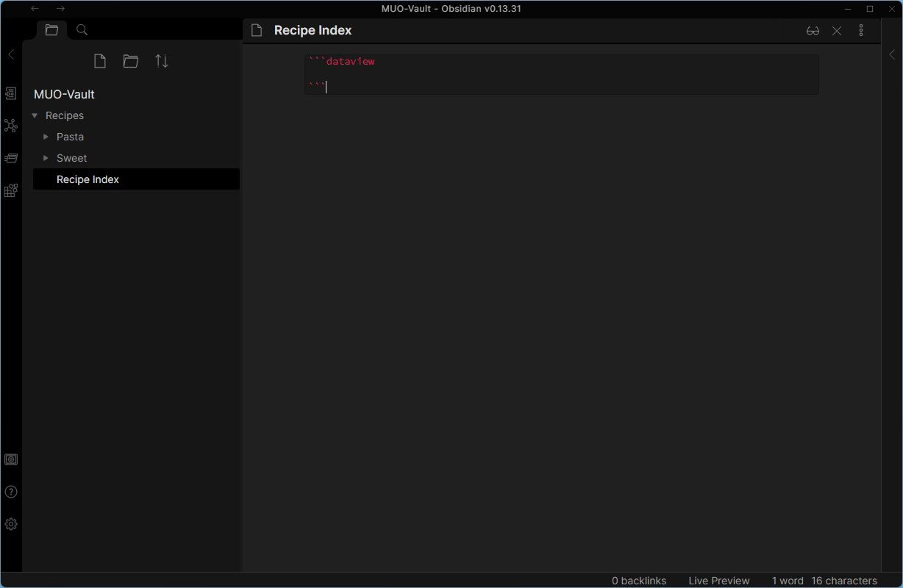The image size is (903, 588).
Task: Open the Help icon
Action: [x=11, y=492]
